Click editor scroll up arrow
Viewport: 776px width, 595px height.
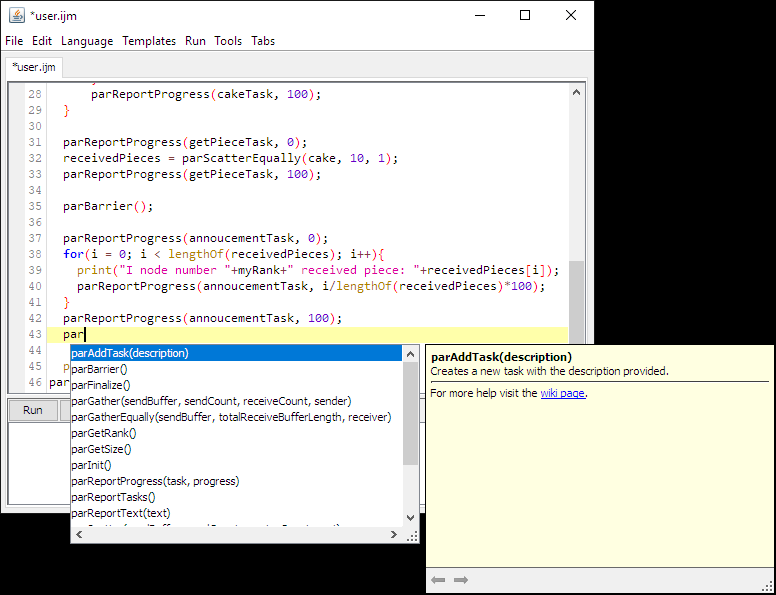(x=576, y=93)
